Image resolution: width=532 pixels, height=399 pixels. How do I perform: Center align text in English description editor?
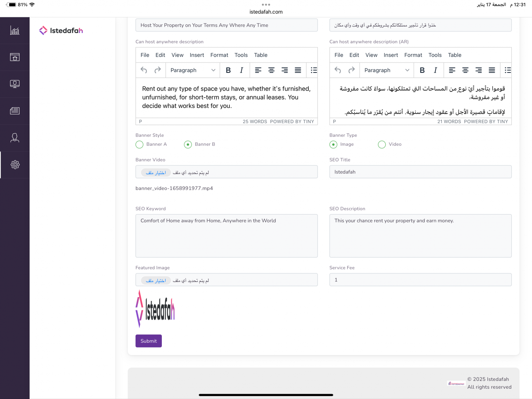(271, 70)
